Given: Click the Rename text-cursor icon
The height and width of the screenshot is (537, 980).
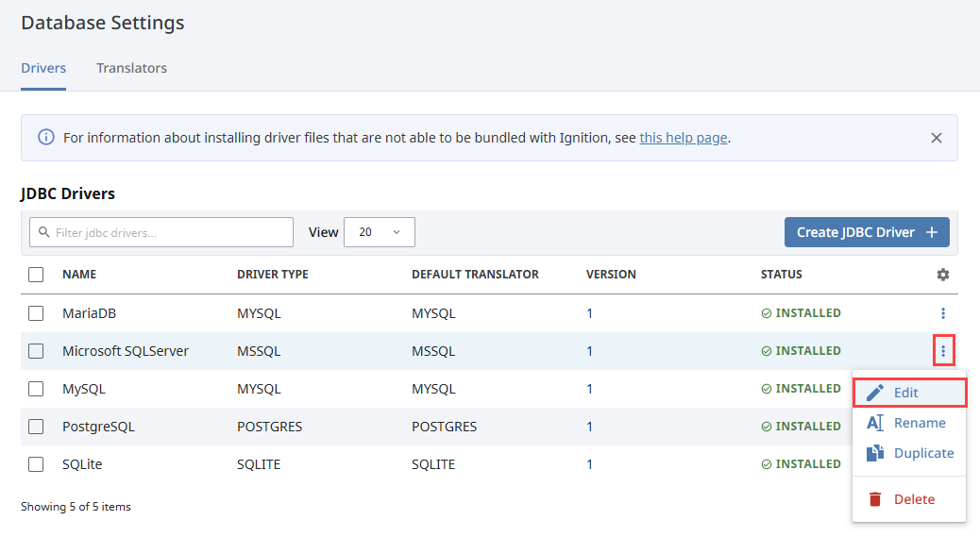Looking at the screenshot, I should [x=875, y=423].
